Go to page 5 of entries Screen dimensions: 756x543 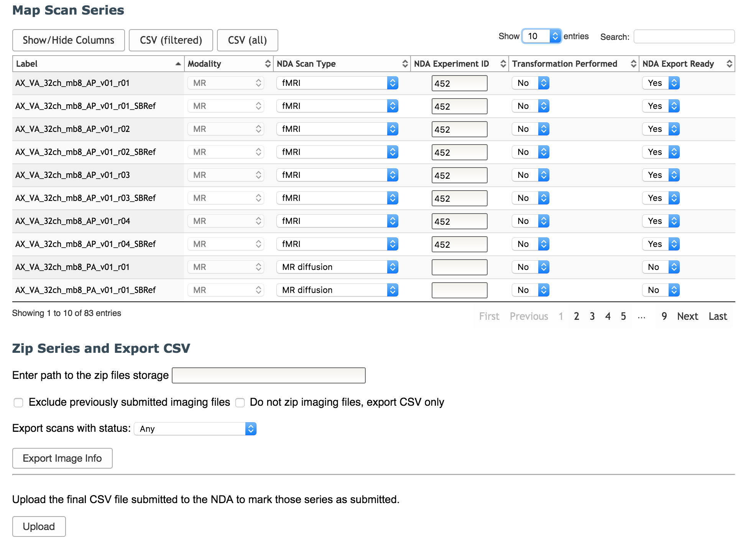click(x=623, y=316)
